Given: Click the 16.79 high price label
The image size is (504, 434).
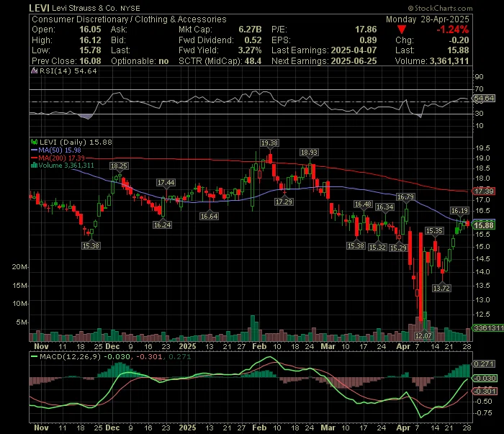Looking at the screenshot, I should (405, 196).
